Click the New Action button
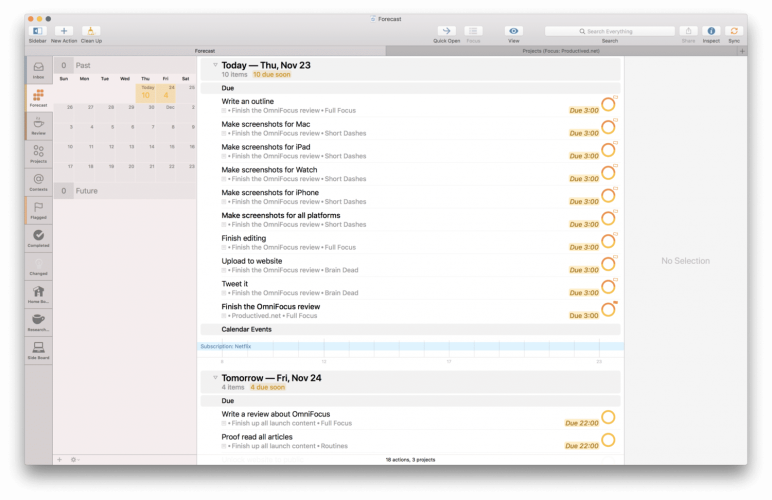 pyautogui.click(x=64, y=32)
